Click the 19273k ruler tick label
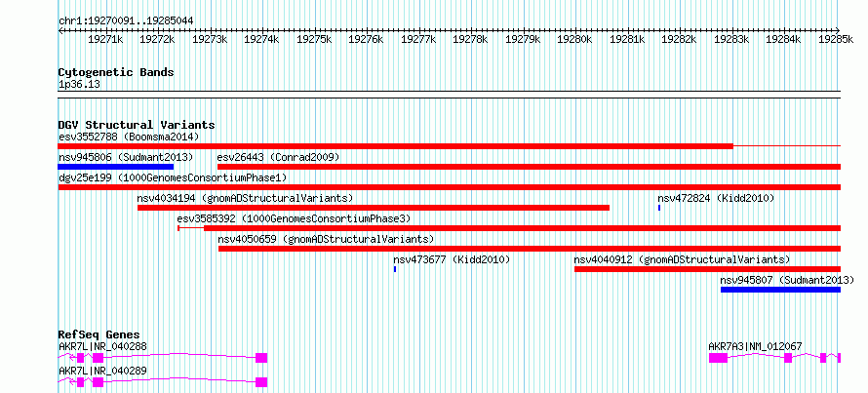The width and height of the screenshot is (868, 393). (x=210, y=39)
